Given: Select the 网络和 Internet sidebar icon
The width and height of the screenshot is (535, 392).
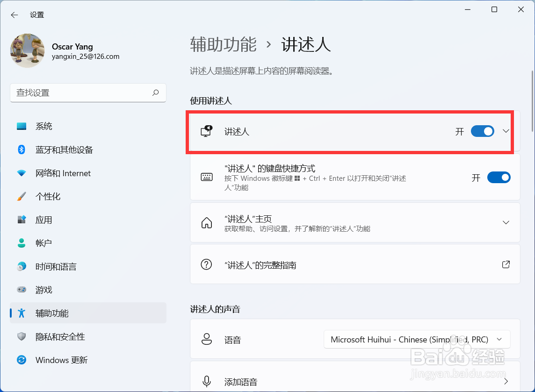Looking at the screenshot, I should tap(22, 173).
